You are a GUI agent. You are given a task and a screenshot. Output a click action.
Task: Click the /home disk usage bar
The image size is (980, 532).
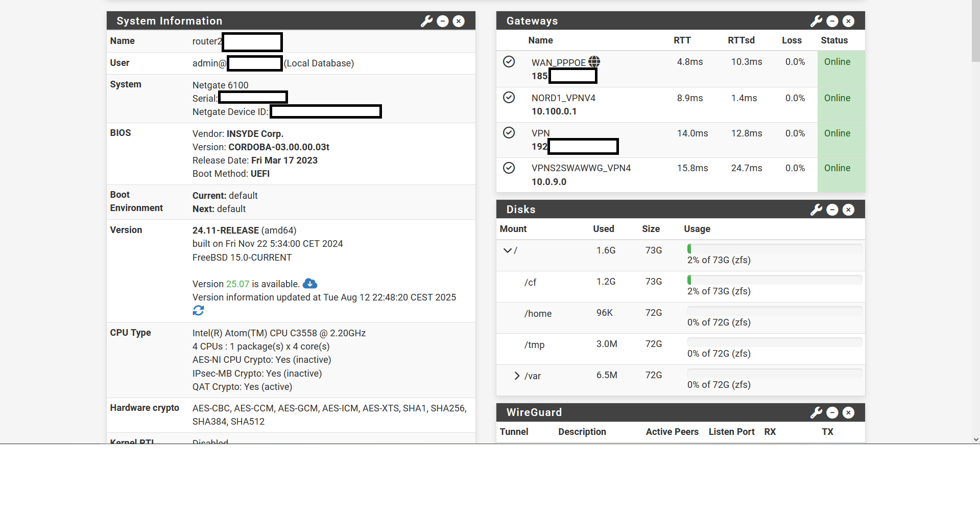click(775, 311)
